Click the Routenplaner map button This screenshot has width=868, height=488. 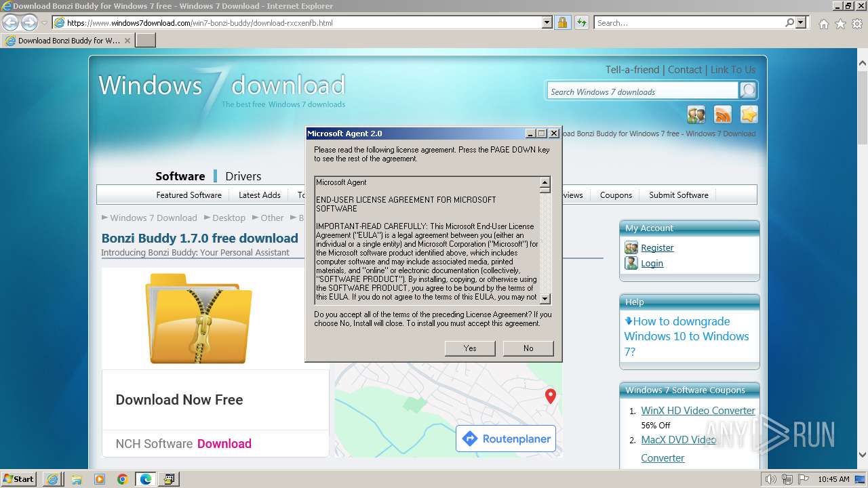506,439
